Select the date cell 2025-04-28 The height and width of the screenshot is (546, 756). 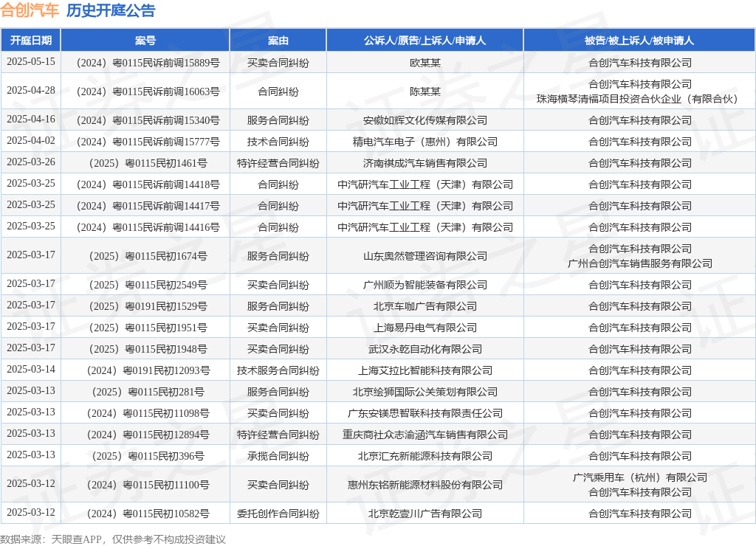pyautogui.click(x=31, y=91)
